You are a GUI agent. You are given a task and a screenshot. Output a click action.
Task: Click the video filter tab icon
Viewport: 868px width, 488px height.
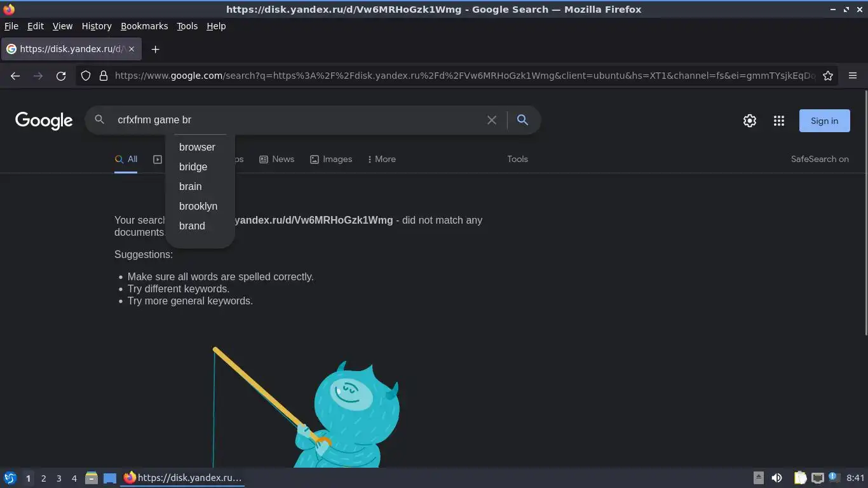(158, 159)
